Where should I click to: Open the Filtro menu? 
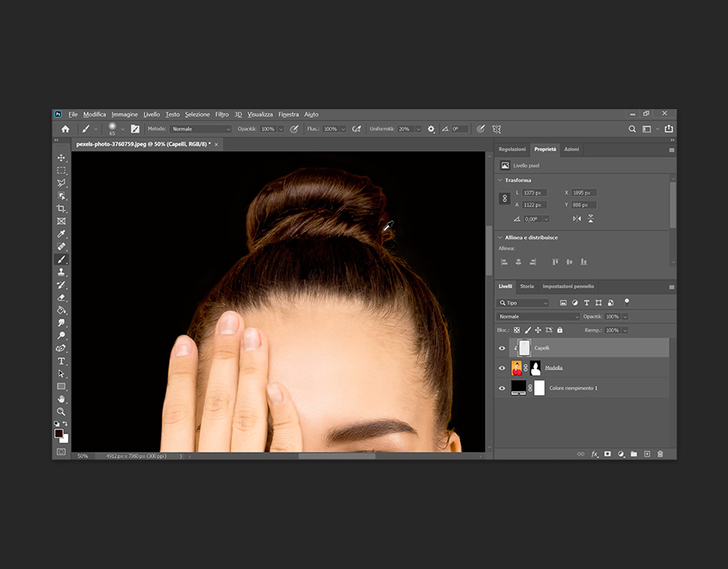222,115
